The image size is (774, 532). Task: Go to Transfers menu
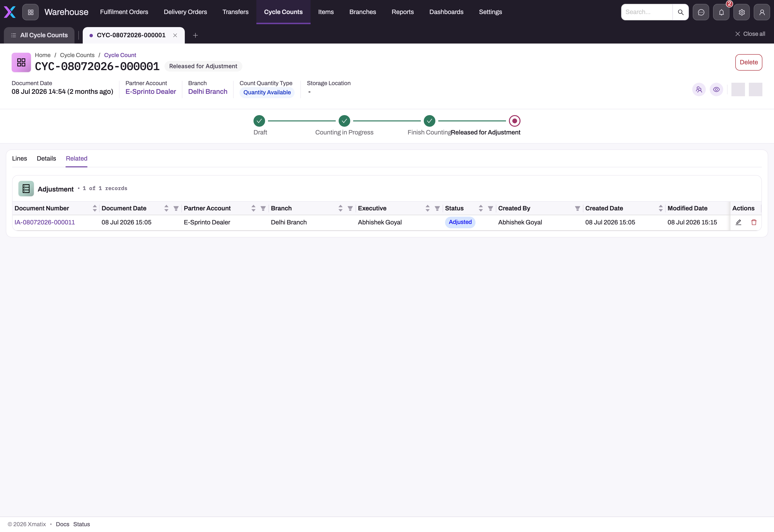click(235, 12)
